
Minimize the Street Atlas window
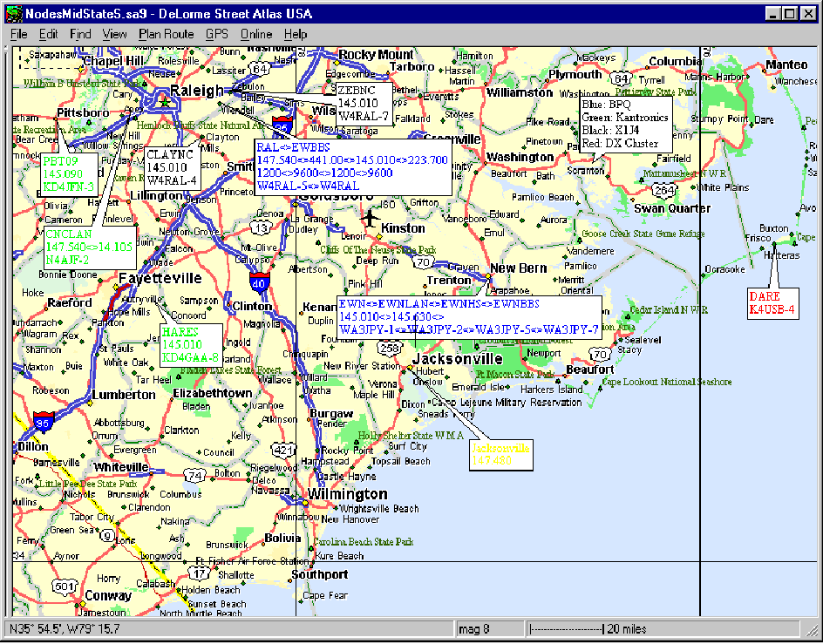pyautogui.click(x=772, y=14)
